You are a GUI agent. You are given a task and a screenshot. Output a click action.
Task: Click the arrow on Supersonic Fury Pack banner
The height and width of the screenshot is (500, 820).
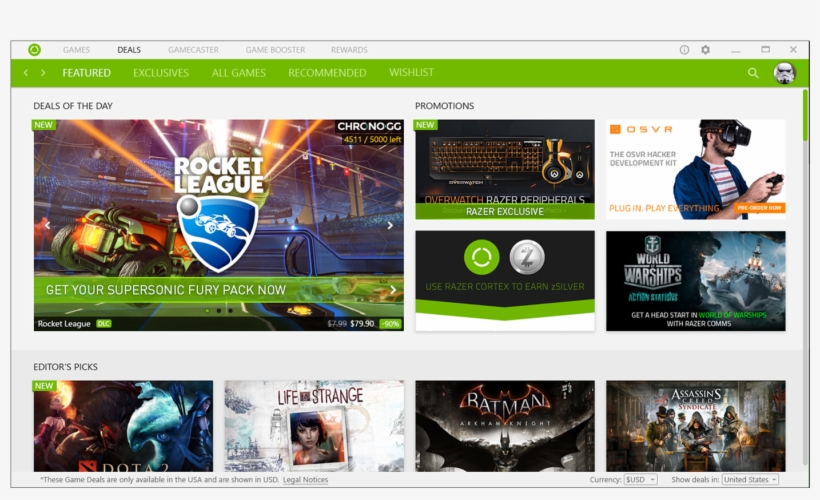coord(393,289)
